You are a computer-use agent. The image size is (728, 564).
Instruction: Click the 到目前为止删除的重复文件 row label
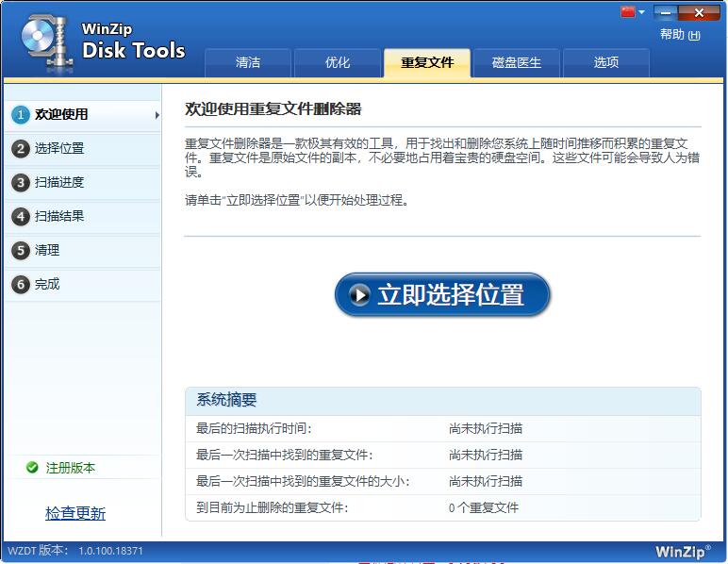pos(273,507)
